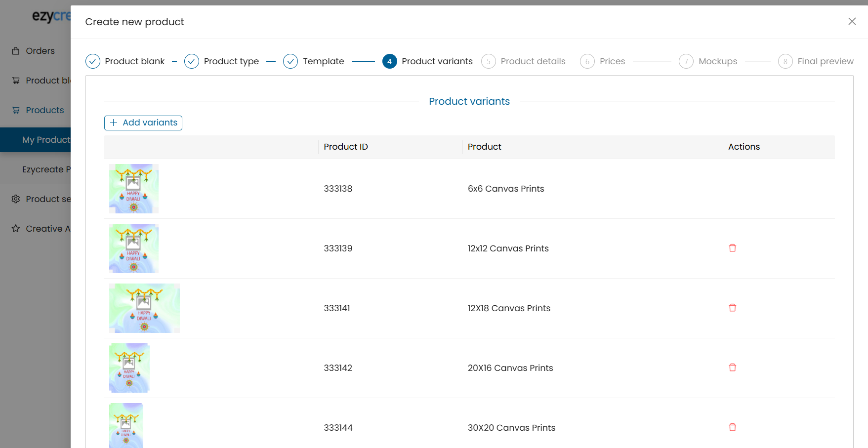Open the Ezycreate submenu item
Viewport: 868px width, 448px height.
[x=35, y=169]
